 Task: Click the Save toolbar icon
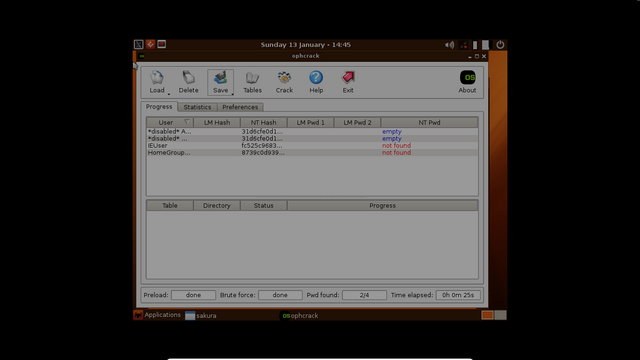(220, 82)
